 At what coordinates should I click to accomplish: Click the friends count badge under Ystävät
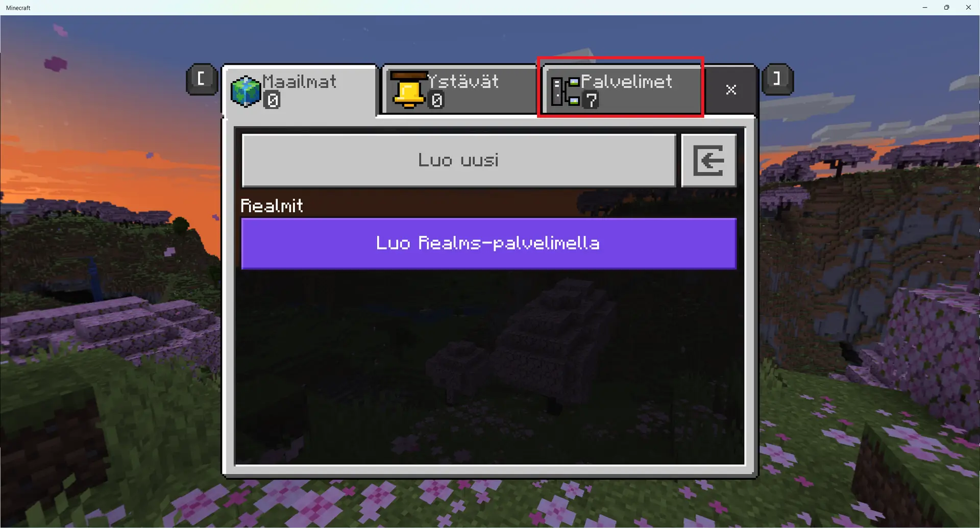tap(436, 100)
